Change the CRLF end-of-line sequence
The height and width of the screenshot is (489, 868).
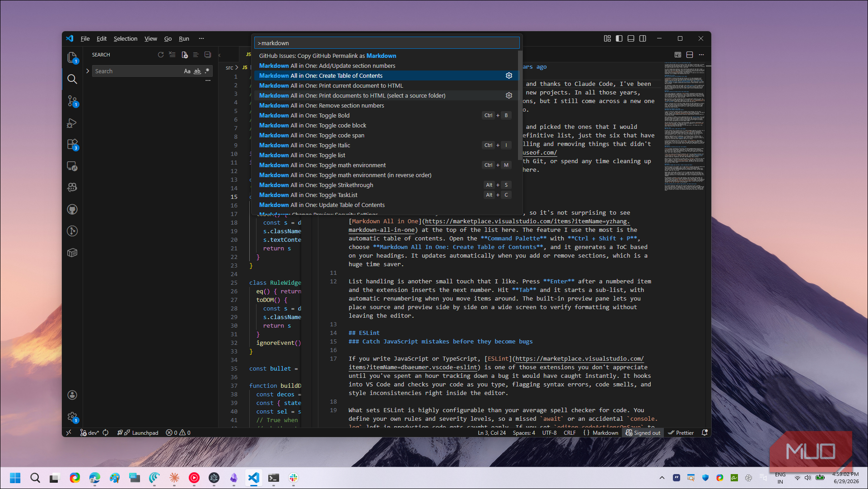(569, 433)
